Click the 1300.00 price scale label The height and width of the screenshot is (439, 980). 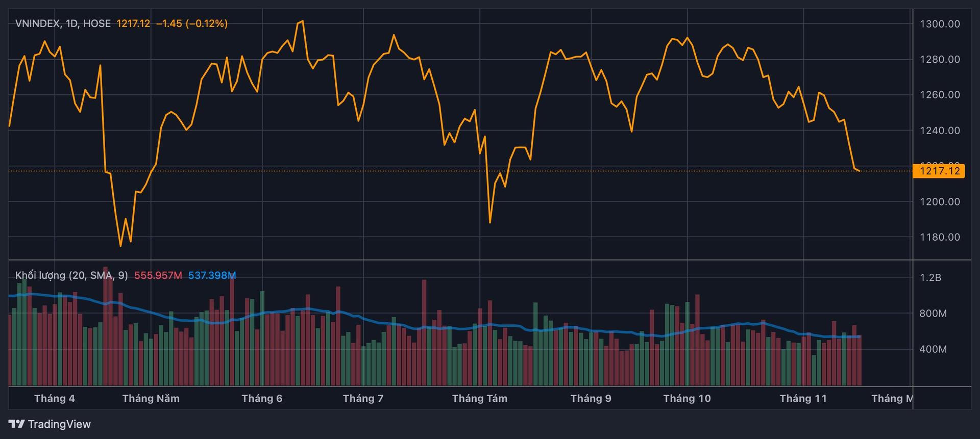(x=939, y=24)
